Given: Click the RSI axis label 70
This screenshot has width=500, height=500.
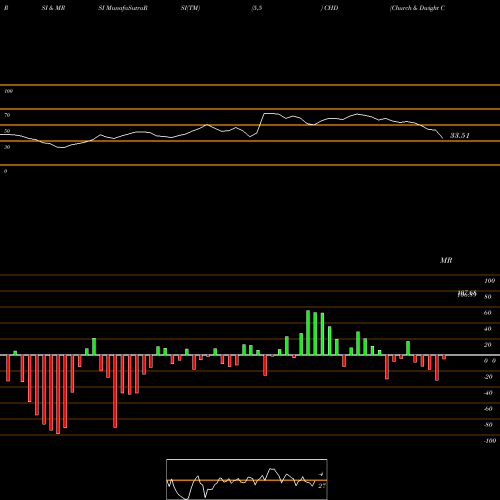Looking at the screenshot, I should (7, 115).
